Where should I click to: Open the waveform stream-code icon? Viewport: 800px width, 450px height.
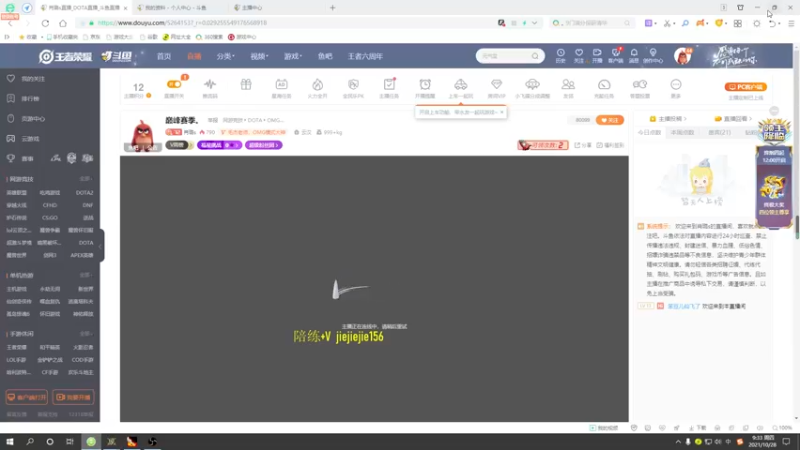pyautogui.click(x=210, y=84)
